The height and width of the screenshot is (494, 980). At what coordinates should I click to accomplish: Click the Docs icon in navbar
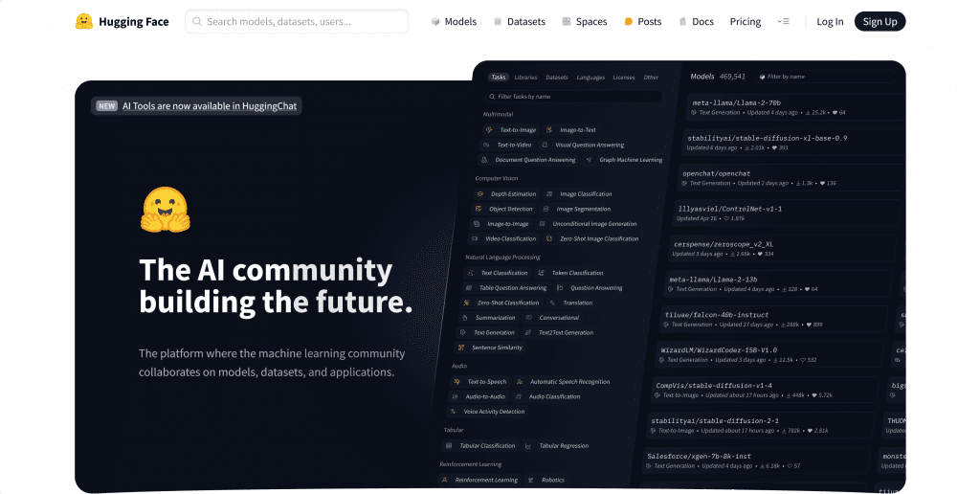point(682,22)
